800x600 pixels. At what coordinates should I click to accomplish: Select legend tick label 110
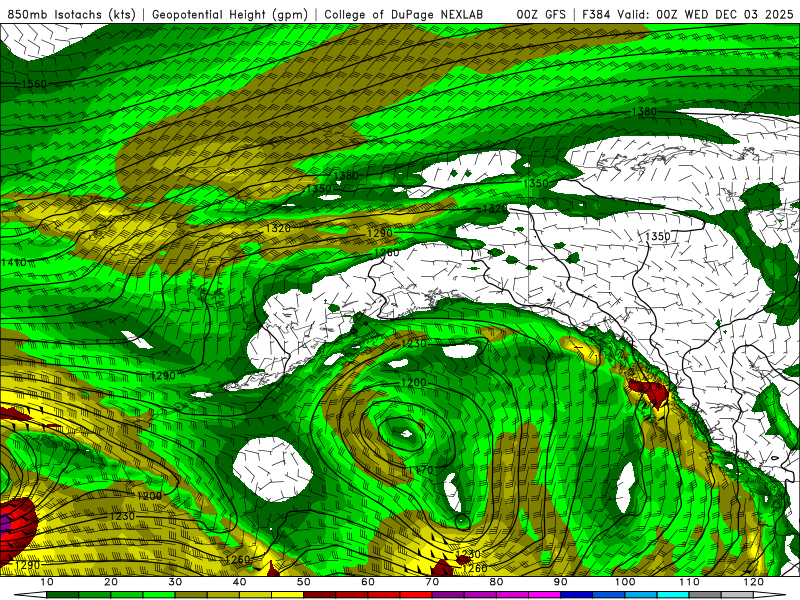click(x=689, y=582)
